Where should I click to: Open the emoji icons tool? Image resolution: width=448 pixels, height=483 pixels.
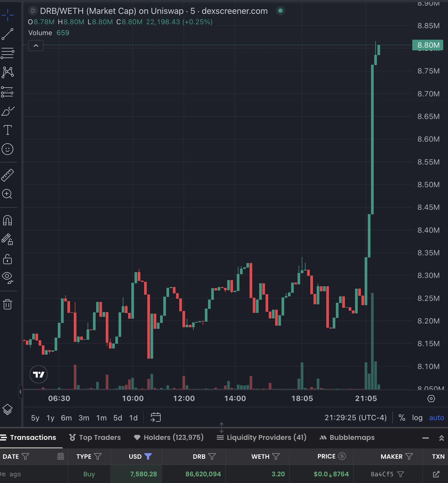click(x=7, y=149)
